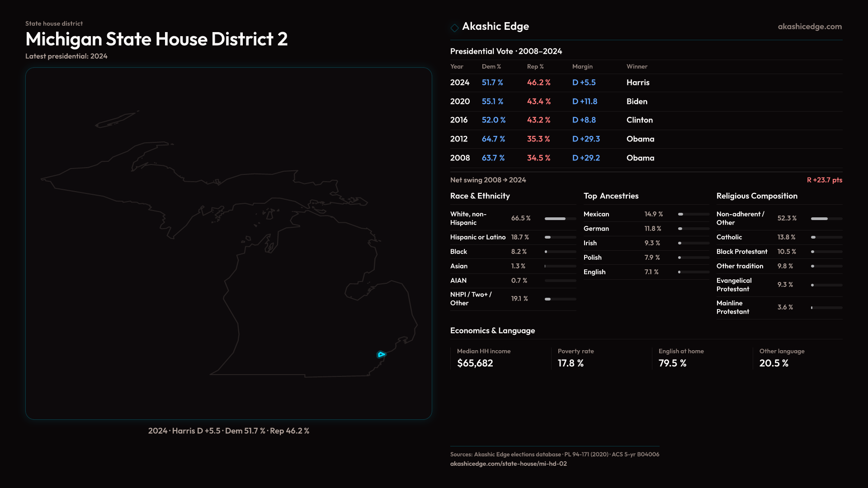The width and height of the screenshot is (868, 488).
Task: Click the Dem % column header
Action: coord(491,66)
